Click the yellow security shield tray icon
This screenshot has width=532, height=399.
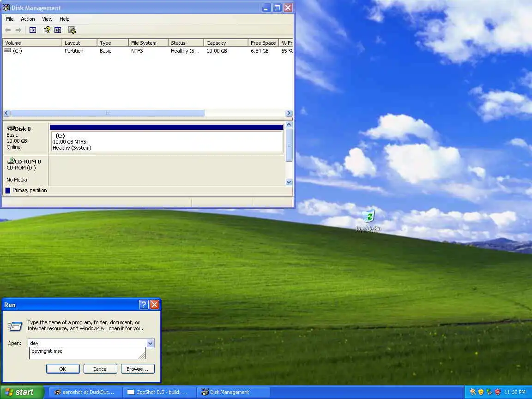pyautogui.click(x=481, y=392)
